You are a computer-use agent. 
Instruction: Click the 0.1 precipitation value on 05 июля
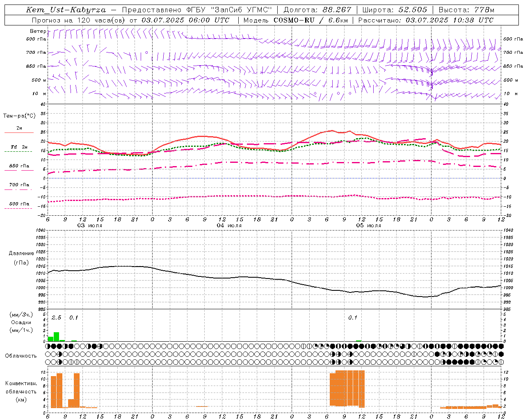point(353,317)
